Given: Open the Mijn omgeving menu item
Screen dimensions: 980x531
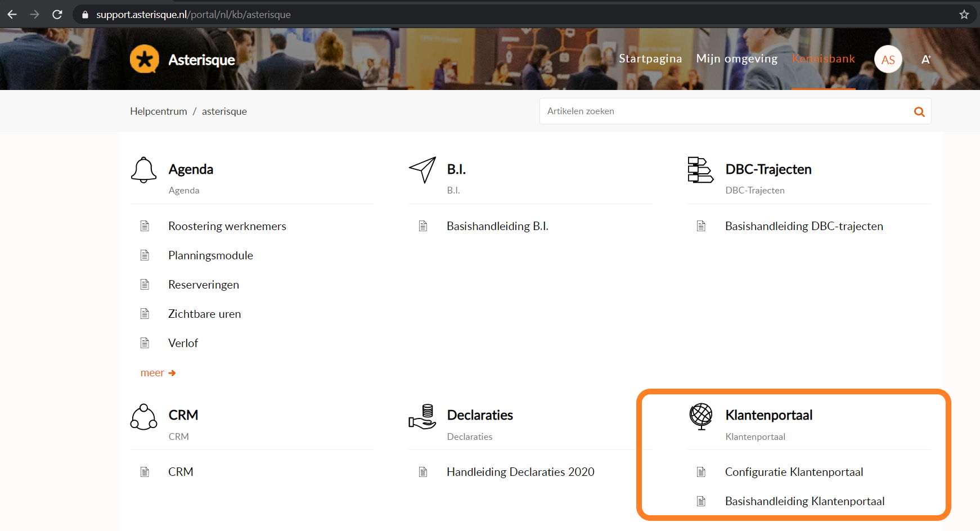Looking at the screenshot, I should (736, 59).
